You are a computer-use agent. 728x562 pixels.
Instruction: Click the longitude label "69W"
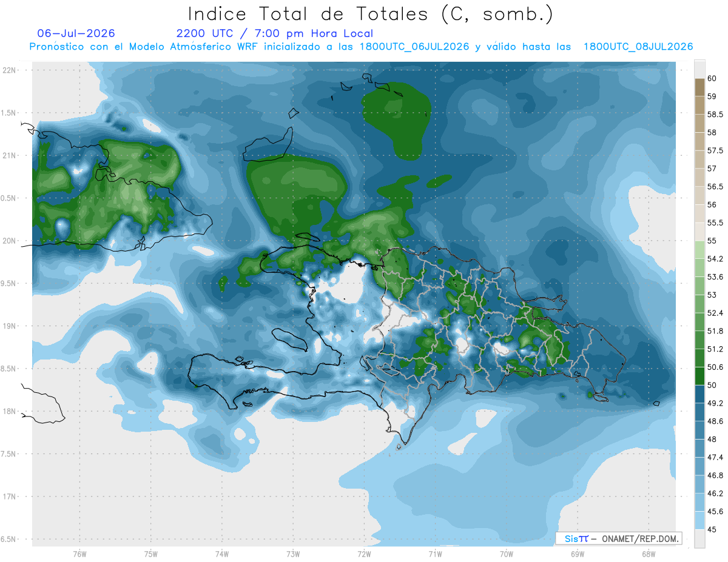tap(577, 554)
